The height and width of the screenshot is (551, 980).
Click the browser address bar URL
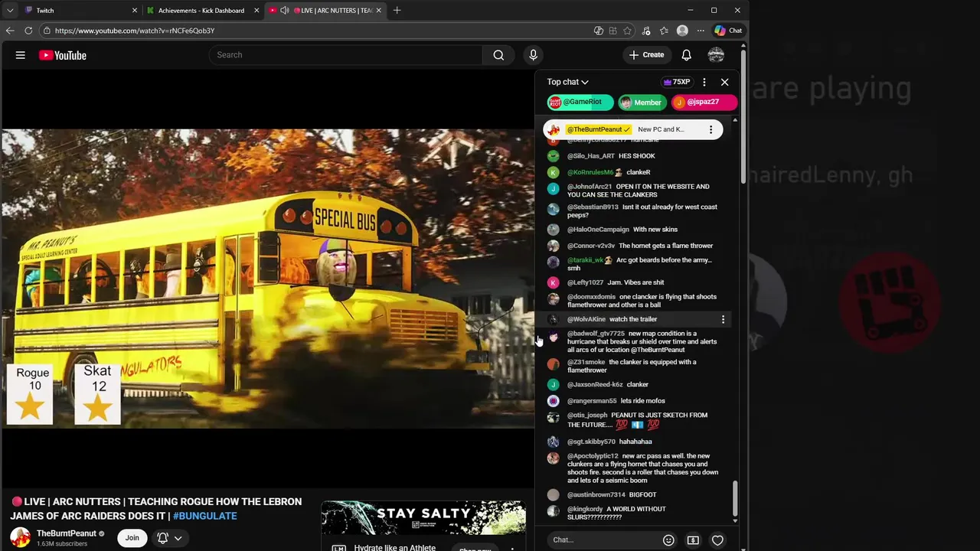coord(135,31)
